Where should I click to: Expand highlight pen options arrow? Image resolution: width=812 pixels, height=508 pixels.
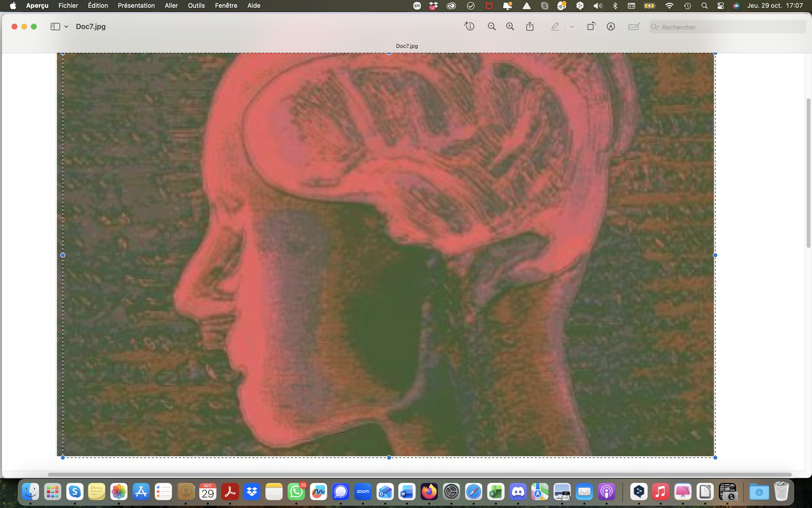click(x=572, y=27)
